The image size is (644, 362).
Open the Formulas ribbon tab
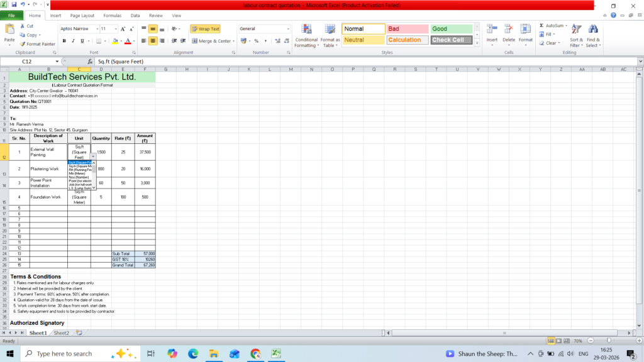112,16
